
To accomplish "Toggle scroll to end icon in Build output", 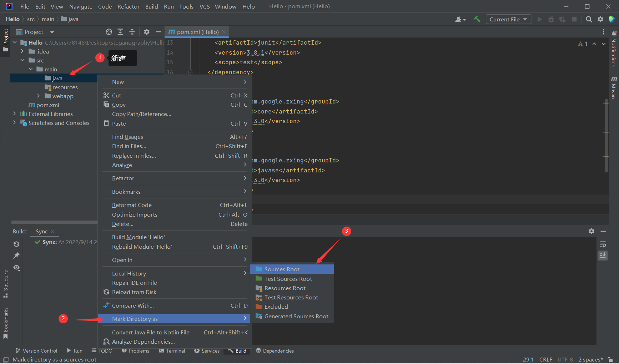I will 603,256.
